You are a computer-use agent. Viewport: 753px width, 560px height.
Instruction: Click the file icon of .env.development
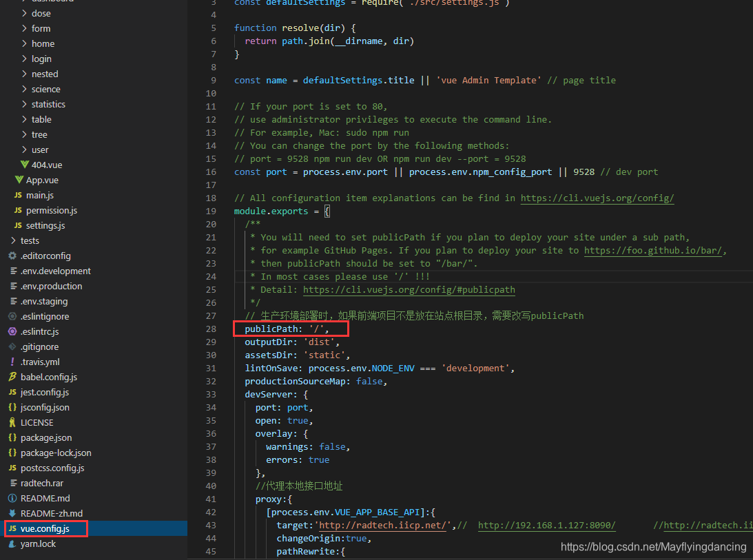[13, 271]
